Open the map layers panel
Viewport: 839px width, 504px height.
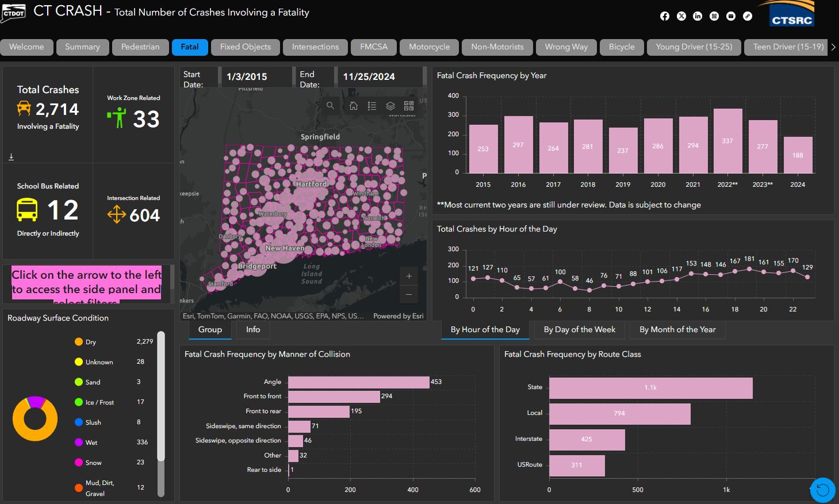pos(390,106)
